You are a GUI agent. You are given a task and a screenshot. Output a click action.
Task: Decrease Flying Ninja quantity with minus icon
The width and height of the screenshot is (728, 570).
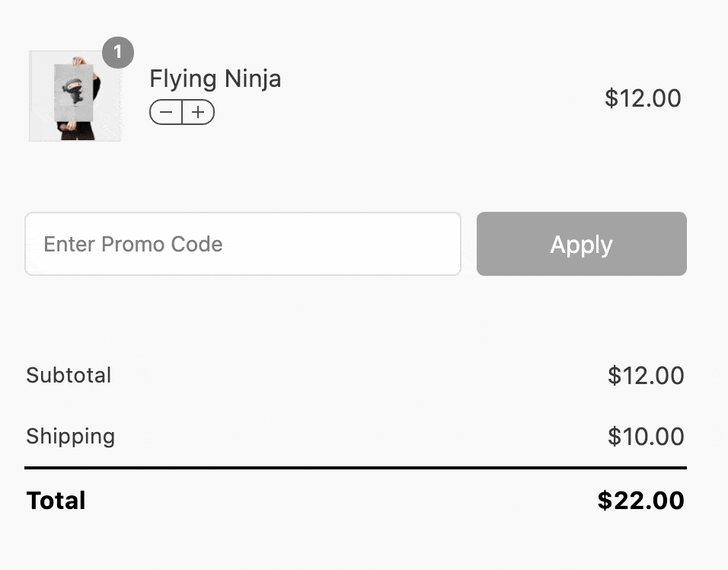[x=166, y=113]
